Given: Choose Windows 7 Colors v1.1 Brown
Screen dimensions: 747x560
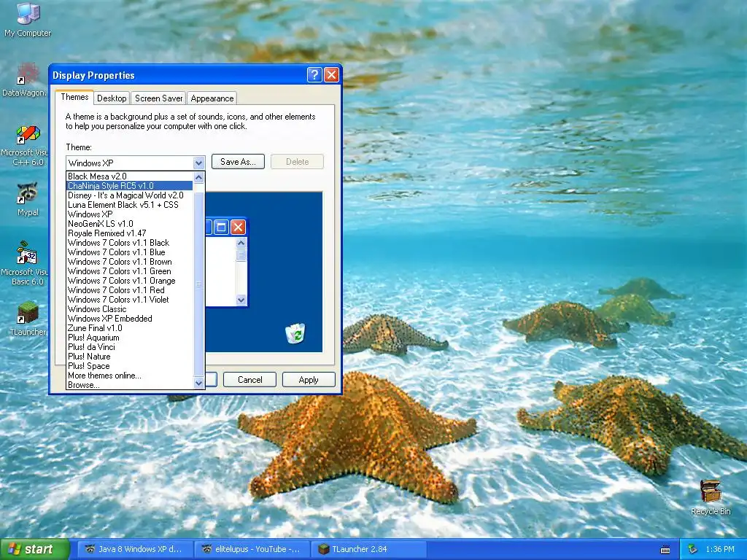Looking at the screenshot, I should pyautogui.click(x=130, y=262).
